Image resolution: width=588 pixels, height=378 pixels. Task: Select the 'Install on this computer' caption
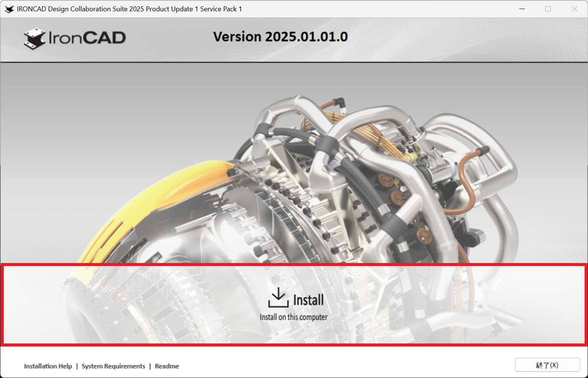click(293, 317)
